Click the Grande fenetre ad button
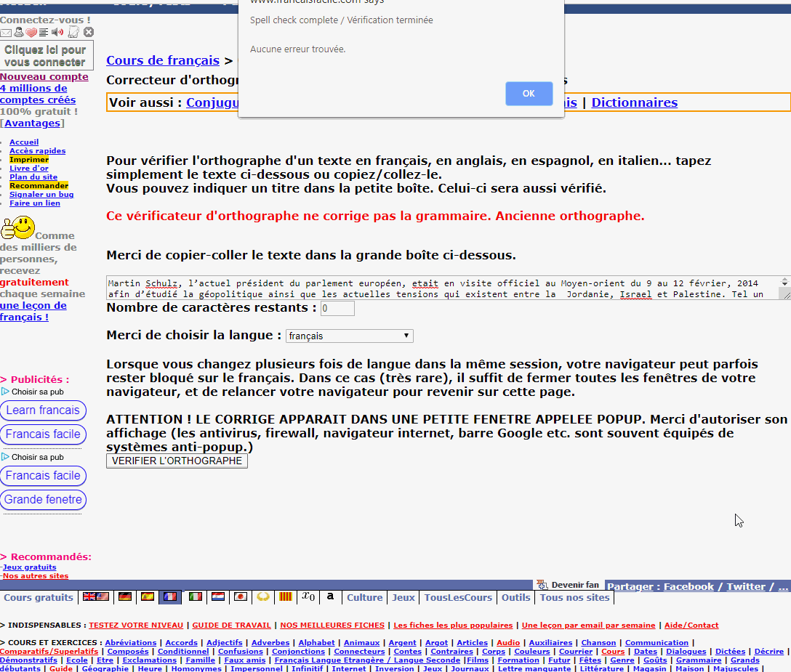Image resolution: width=791 pixels, height=672 pixels. 43,500
